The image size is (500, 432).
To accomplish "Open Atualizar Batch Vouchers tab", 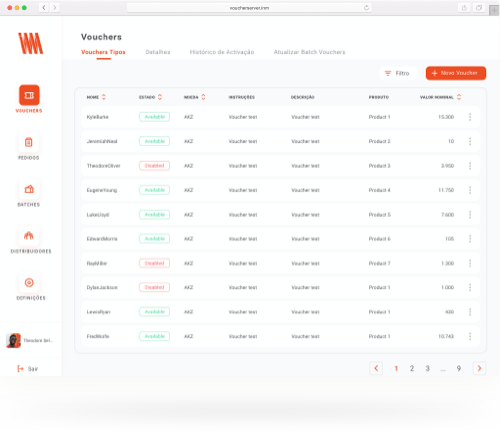I will click(309, 52).
